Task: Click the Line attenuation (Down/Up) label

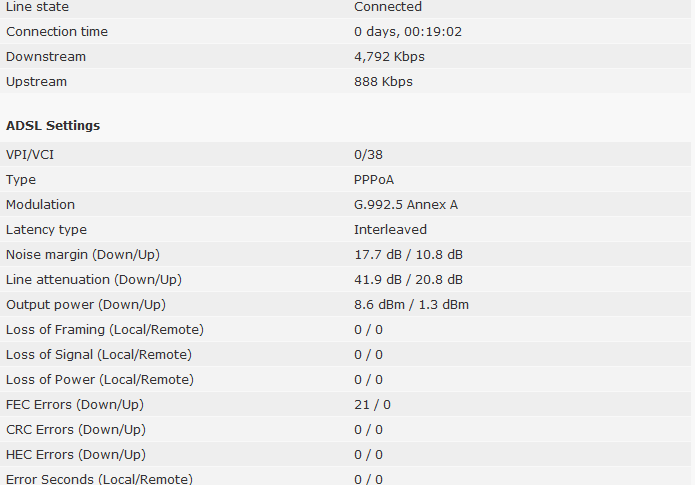Action: [94, 280]
